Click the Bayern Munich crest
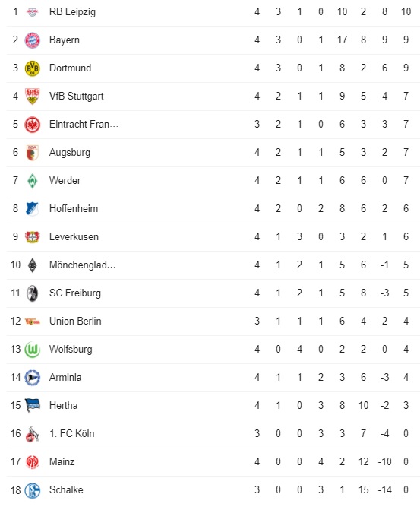Screen dimensions: 420x510 point(32,40)
